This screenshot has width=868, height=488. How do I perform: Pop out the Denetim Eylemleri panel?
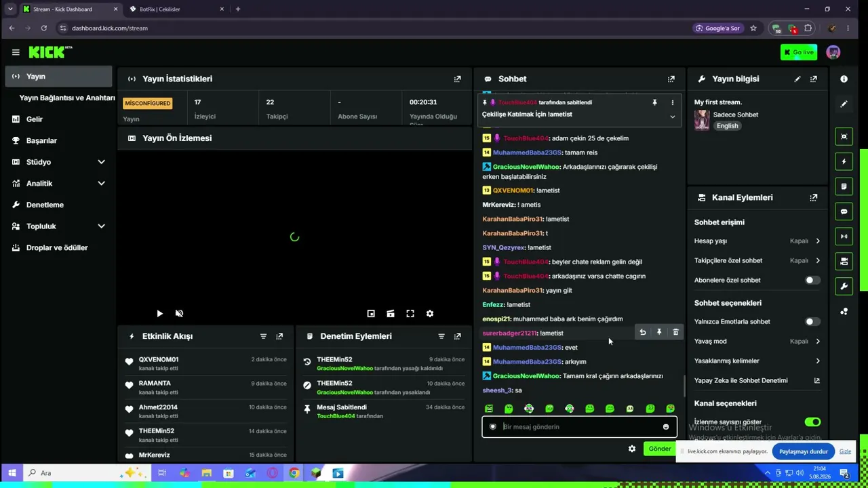point(458,336)
